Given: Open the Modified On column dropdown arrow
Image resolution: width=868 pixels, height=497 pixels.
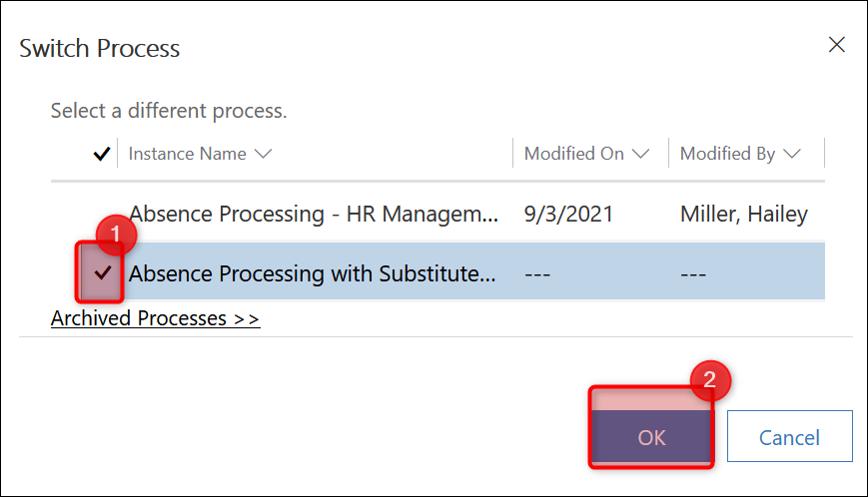Looking at the screenshot, I should click(x=641, y=154).
